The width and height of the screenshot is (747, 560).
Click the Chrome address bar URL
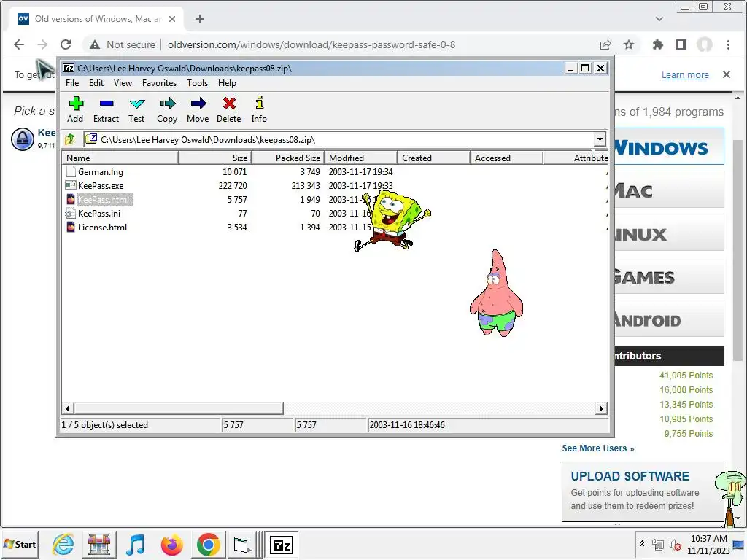click(x=311, y=44)
